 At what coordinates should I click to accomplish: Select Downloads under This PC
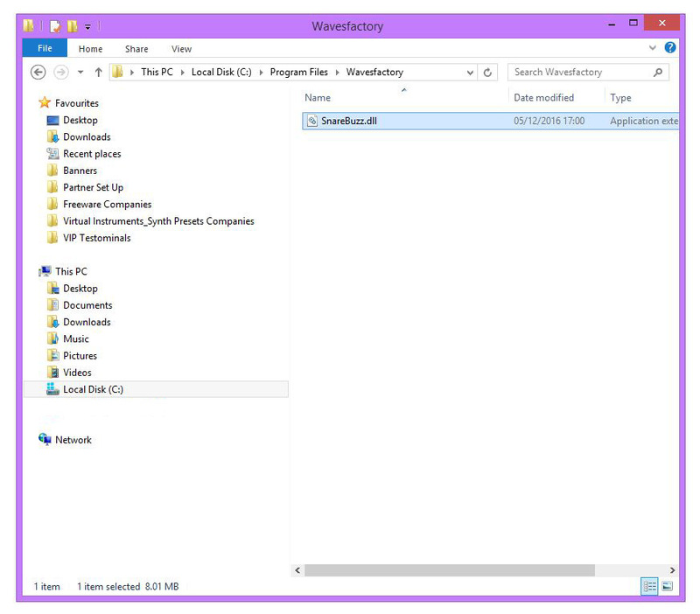point(87,322)
